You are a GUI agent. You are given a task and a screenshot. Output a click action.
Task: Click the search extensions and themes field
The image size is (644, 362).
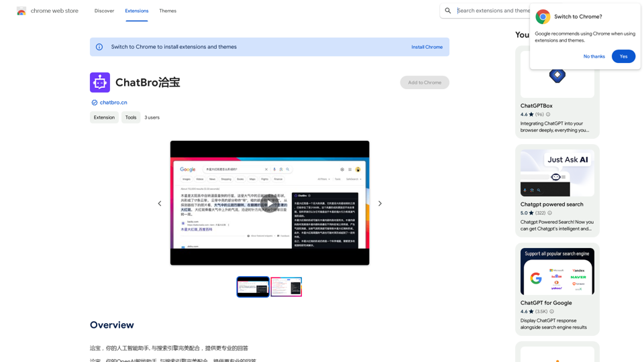coord(493,11)
